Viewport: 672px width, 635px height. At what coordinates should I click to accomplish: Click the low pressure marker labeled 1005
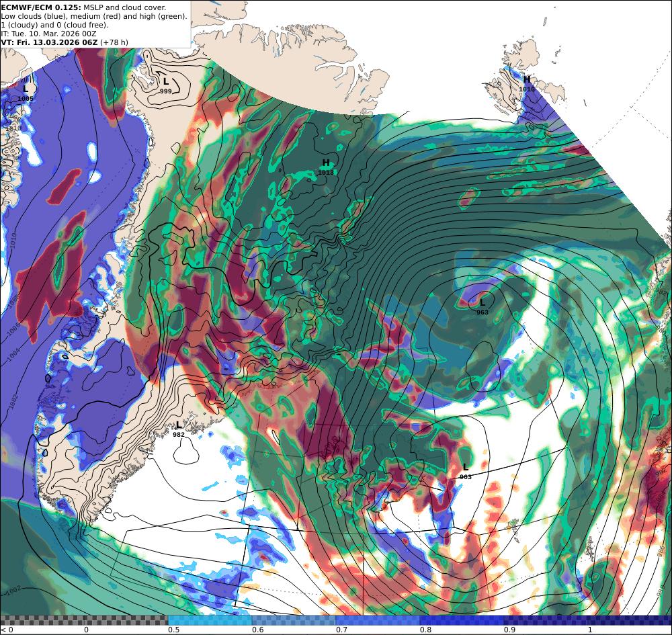(x=26, y=93)
